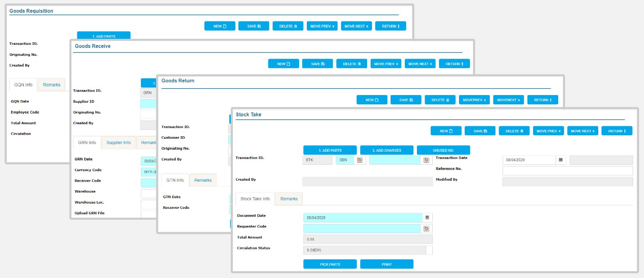644x278 pixels.
Task: Expand the Circulation Status dropdown
Action: point(429,250)
